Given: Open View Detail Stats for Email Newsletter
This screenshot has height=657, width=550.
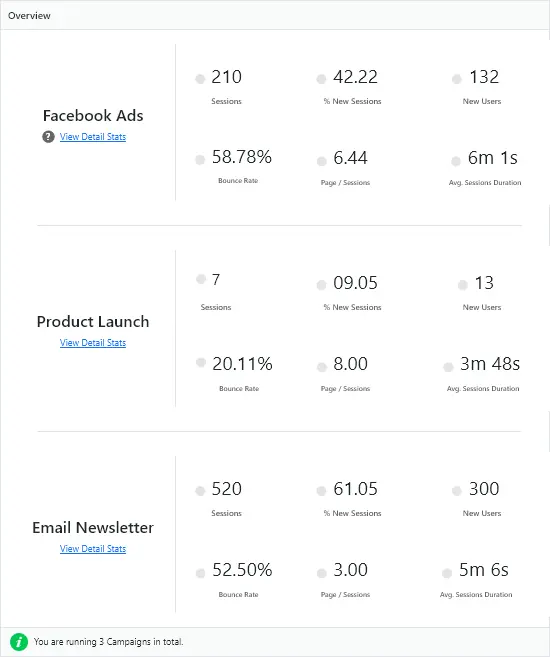Looking at the screenshot, I should click(x=93, y=548).
